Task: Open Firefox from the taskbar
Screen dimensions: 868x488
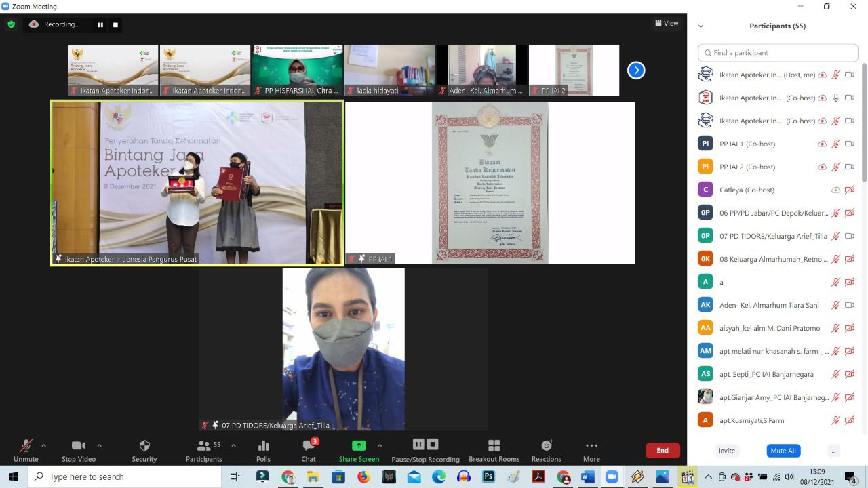Action: [x=363, y=477]
